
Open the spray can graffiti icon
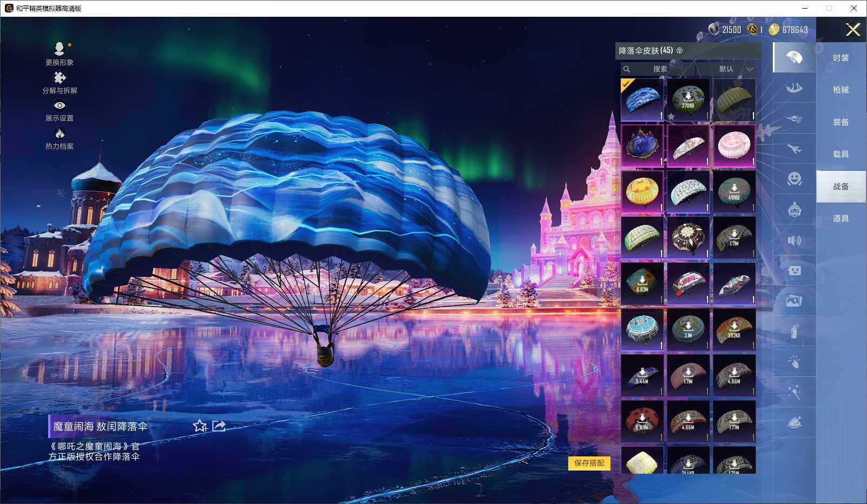794,331
